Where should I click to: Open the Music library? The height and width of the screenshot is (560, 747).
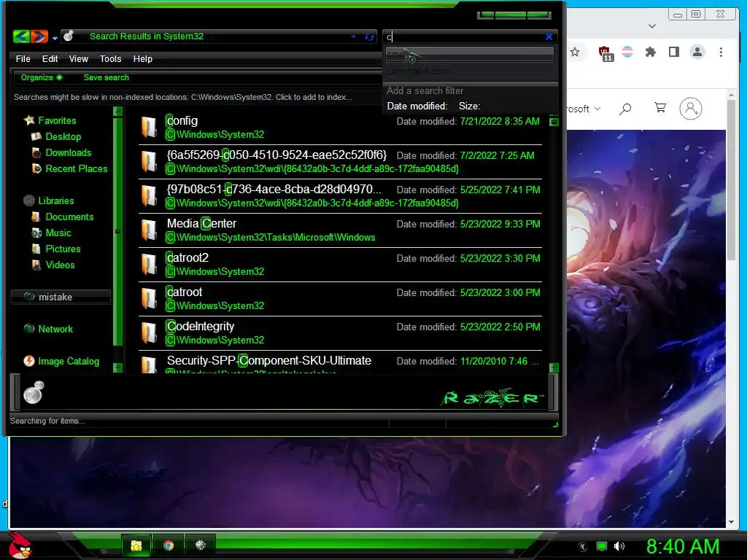[58, 233]
